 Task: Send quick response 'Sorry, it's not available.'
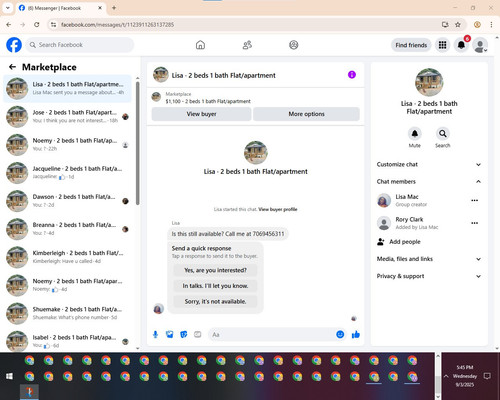pyautogui.click(x=215, y=302)
